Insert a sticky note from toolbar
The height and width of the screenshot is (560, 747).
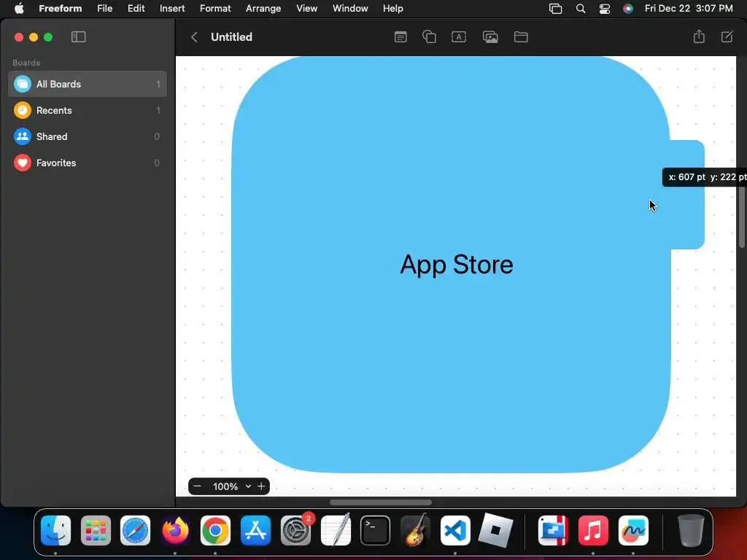pos(400,36)
